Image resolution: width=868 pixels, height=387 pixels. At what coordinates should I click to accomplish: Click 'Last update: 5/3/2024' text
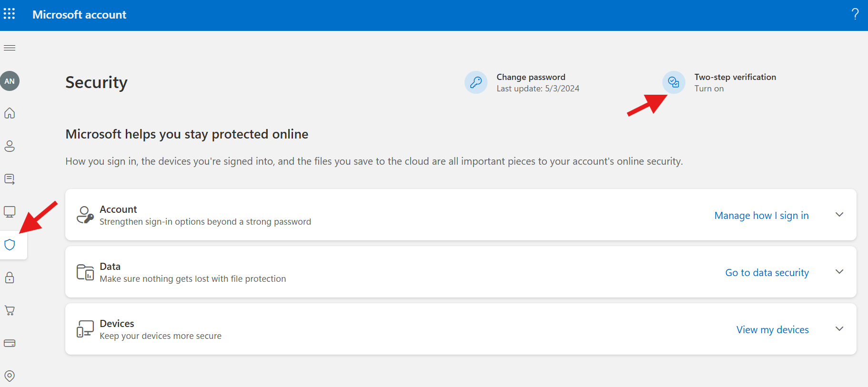click(538, 89)
